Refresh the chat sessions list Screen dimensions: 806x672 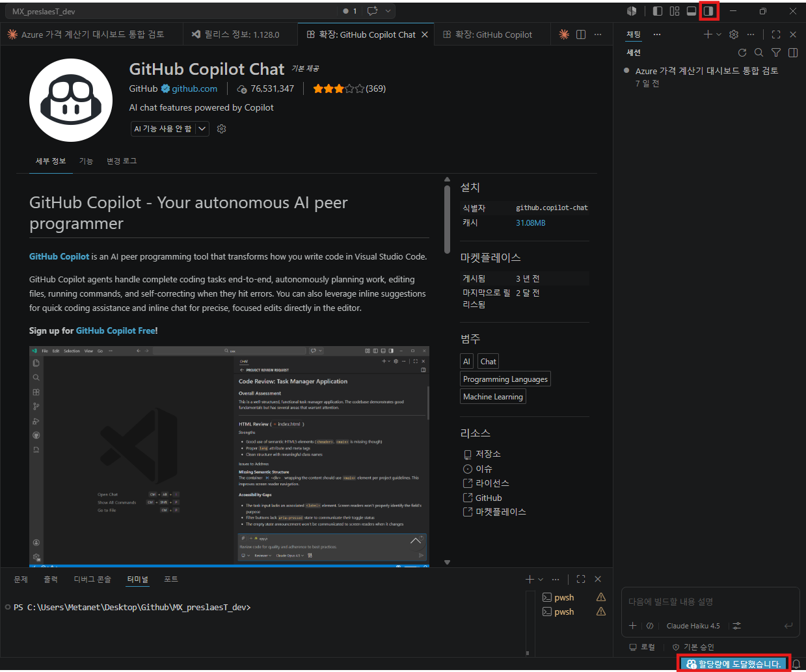[742, 53]
